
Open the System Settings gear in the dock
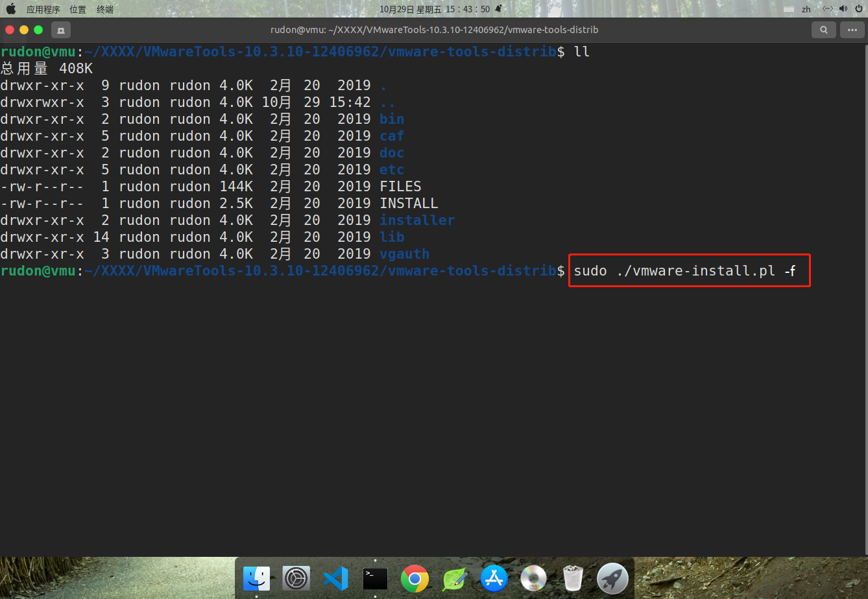(x=296, y=578)
